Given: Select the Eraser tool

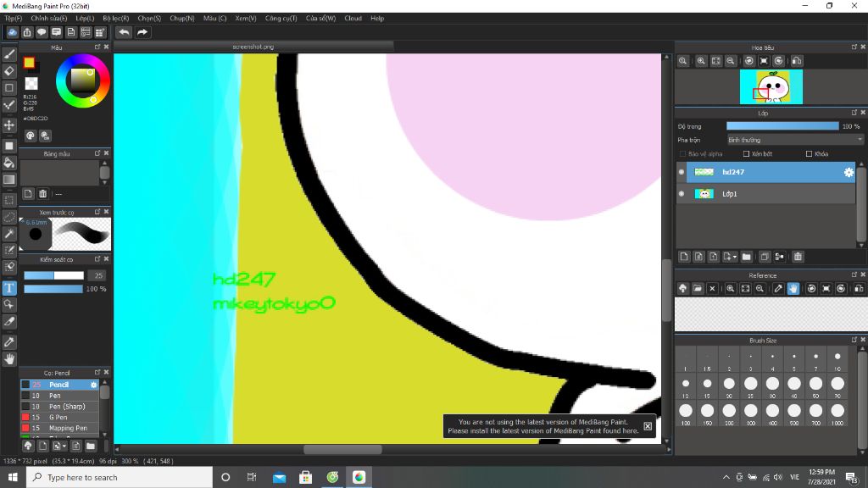Looking at the screenshot, I should click(x=9, y=71).
